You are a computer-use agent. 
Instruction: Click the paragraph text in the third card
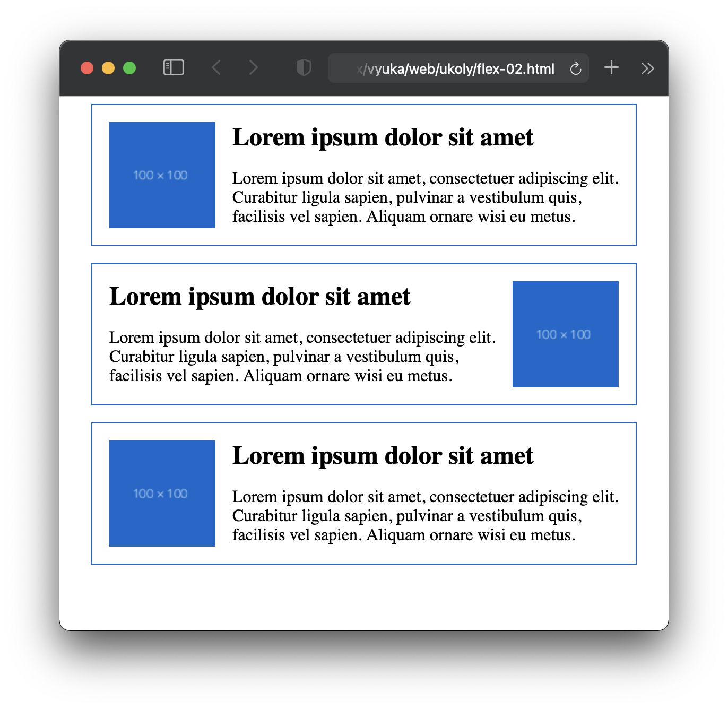(426, 516)
